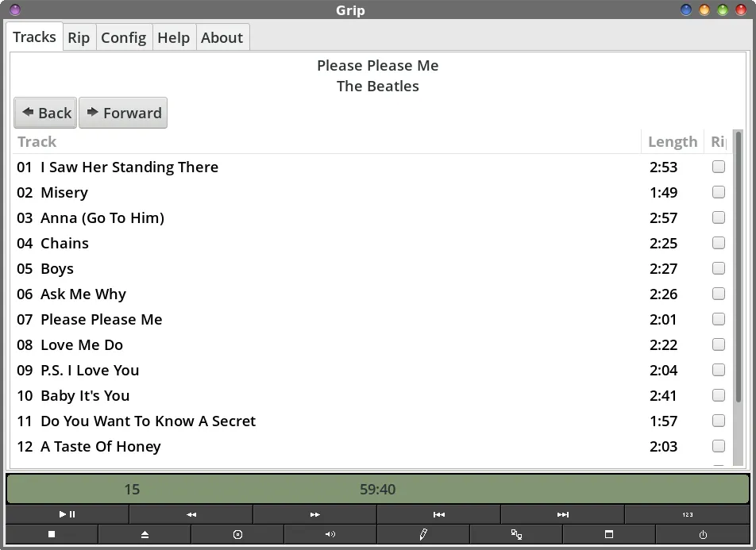Open the About tab
This screenshot has width=756, height=550.
tap(222, 37)
